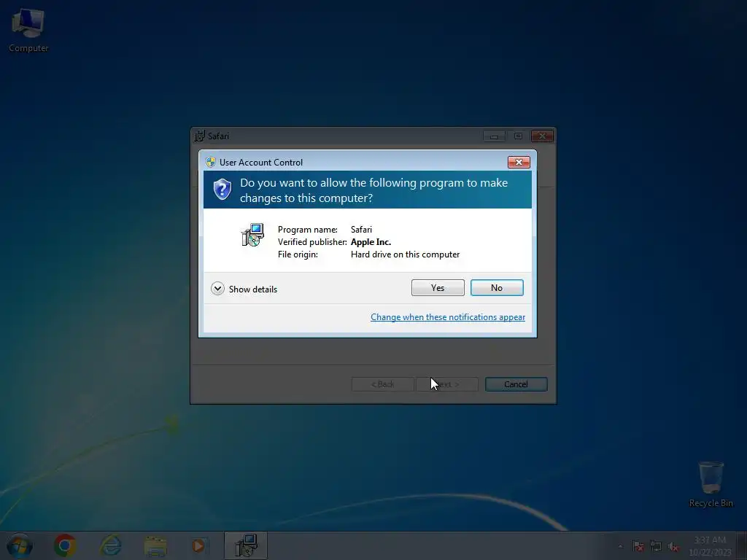
Task: Click the Safari installer title bar icon
Action: [200, 136]
